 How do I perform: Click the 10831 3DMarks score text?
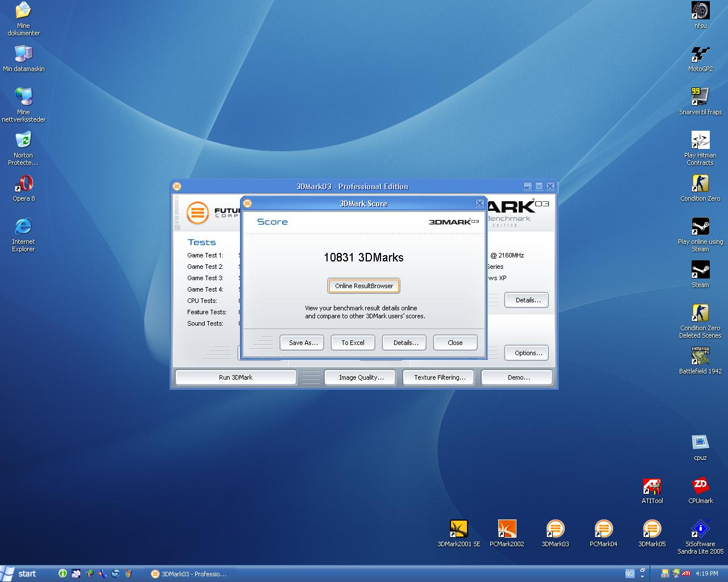[x=363, y=257]
